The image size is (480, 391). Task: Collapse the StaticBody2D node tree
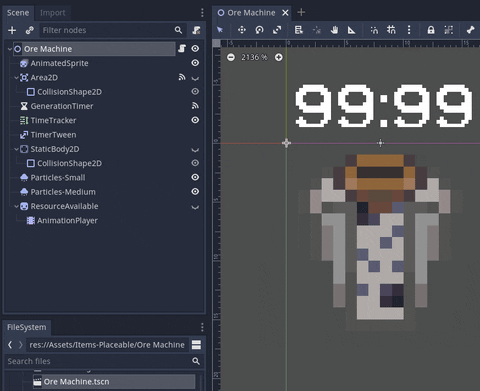(x=16, y=149)
